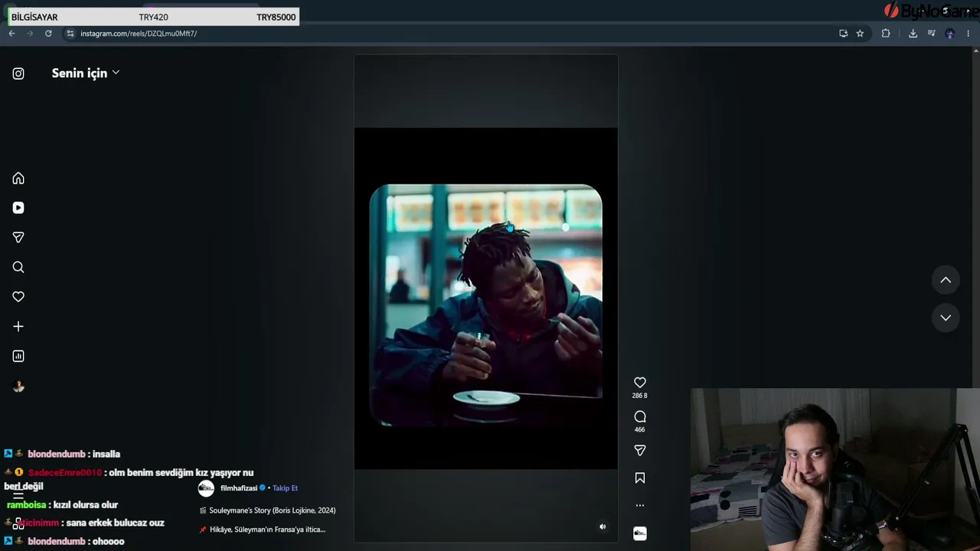Screen dimensions: 980x551
Task: Click the 466 comment count
Action: [640, 429]
